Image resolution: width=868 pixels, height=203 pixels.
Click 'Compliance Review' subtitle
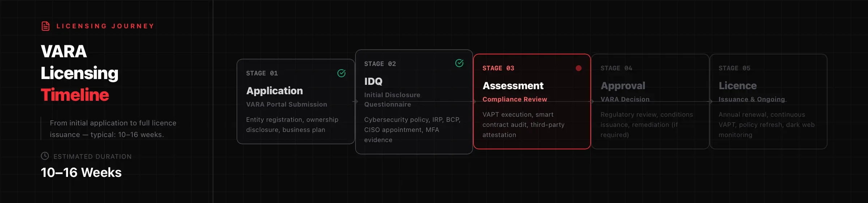click(515, 99)
